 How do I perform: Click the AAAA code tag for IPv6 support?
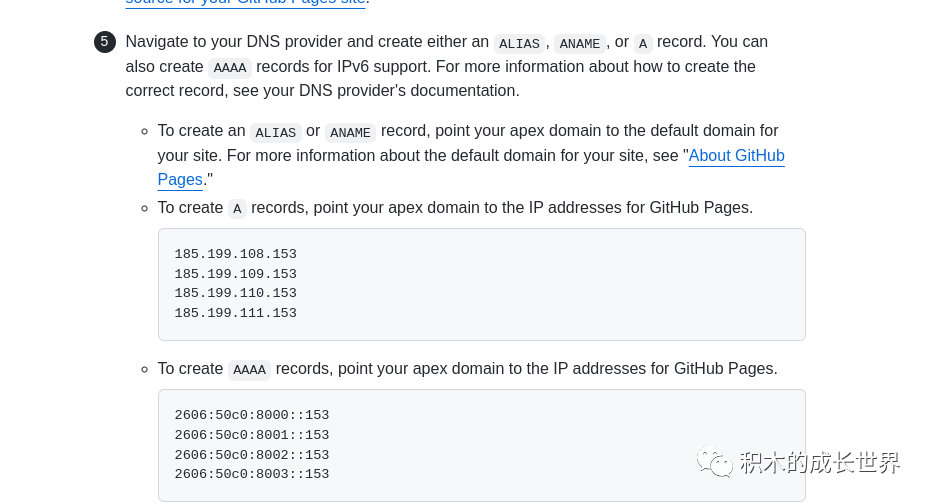click(230, 68)
